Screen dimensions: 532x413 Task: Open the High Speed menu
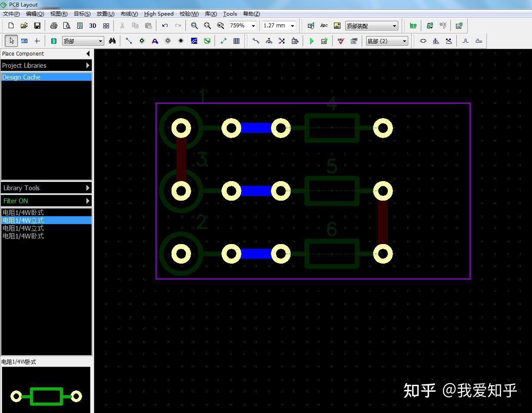[159, 13]
